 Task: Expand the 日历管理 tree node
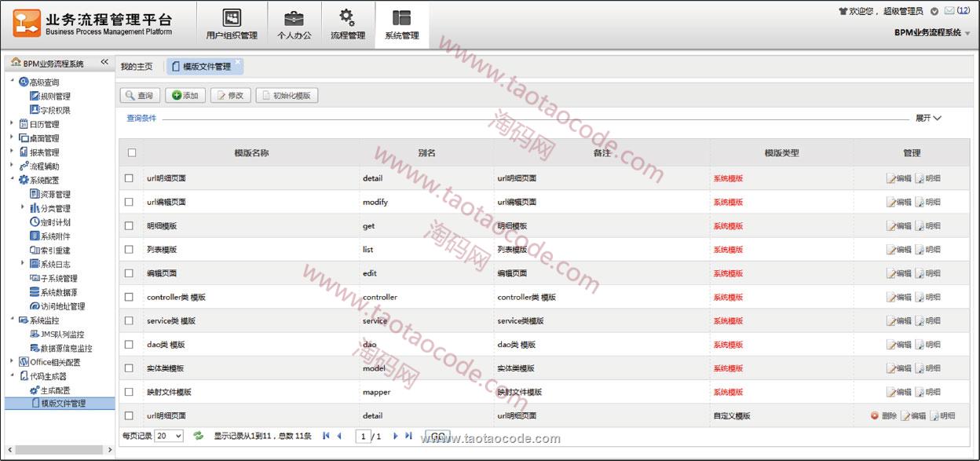12,124
